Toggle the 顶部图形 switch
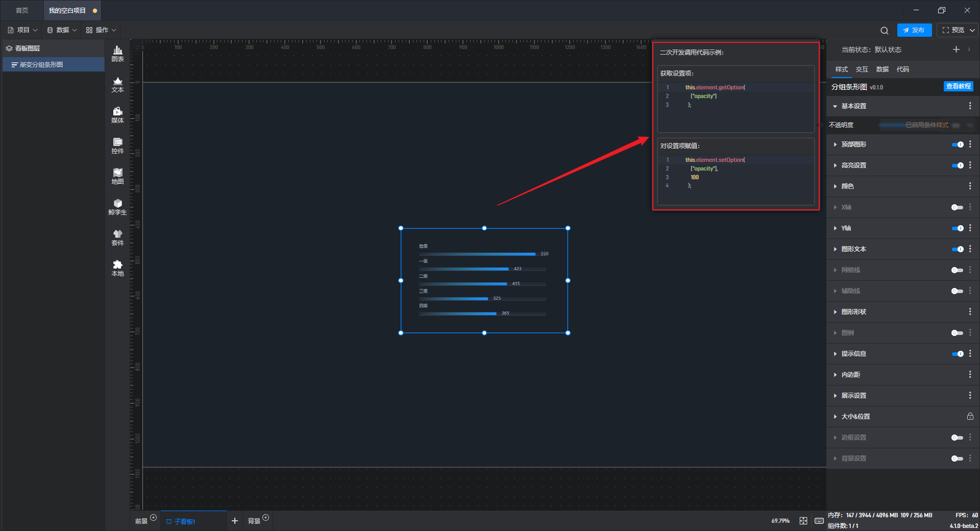 (958, 144)
